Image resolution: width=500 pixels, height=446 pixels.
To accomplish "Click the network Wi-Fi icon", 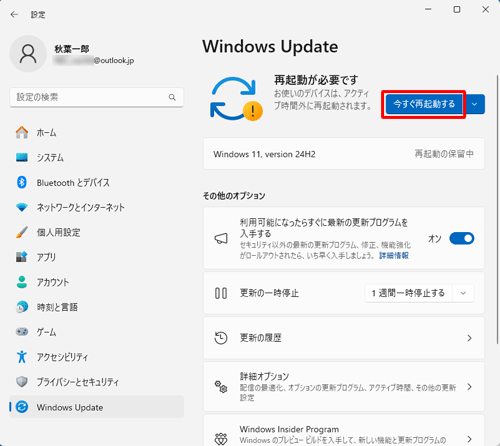I will click(22, 207).
